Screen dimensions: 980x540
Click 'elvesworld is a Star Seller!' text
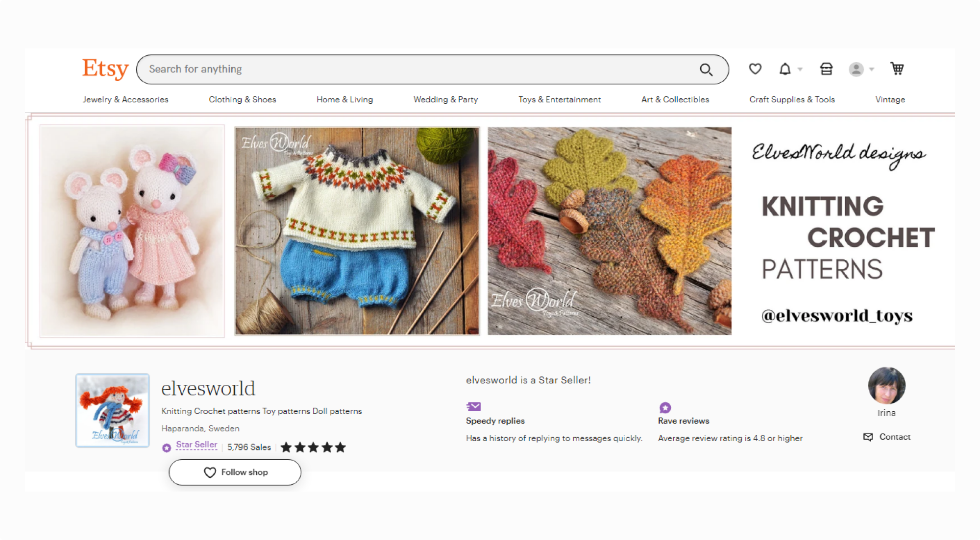[528, 380]
